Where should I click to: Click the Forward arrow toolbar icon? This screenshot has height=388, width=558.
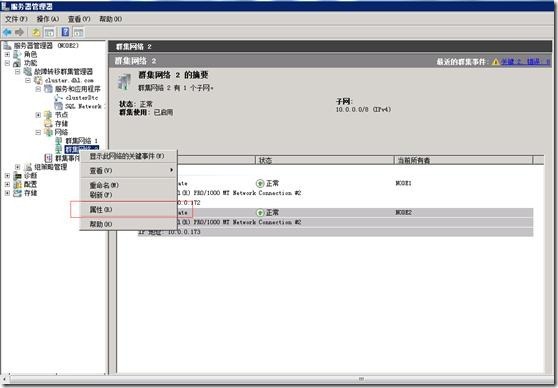click(19, 32)
